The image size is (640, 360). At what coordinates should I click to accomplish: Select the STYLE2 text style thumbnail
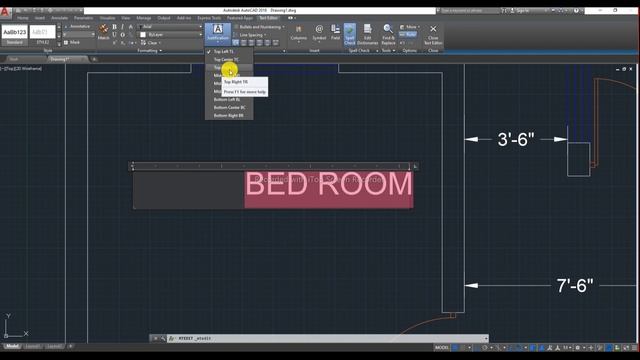42,35
